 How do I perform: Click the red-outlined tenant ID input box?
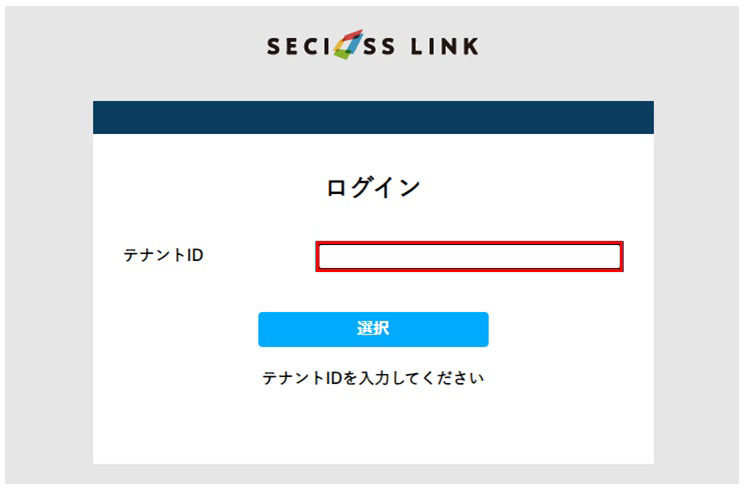coord(469,256)
